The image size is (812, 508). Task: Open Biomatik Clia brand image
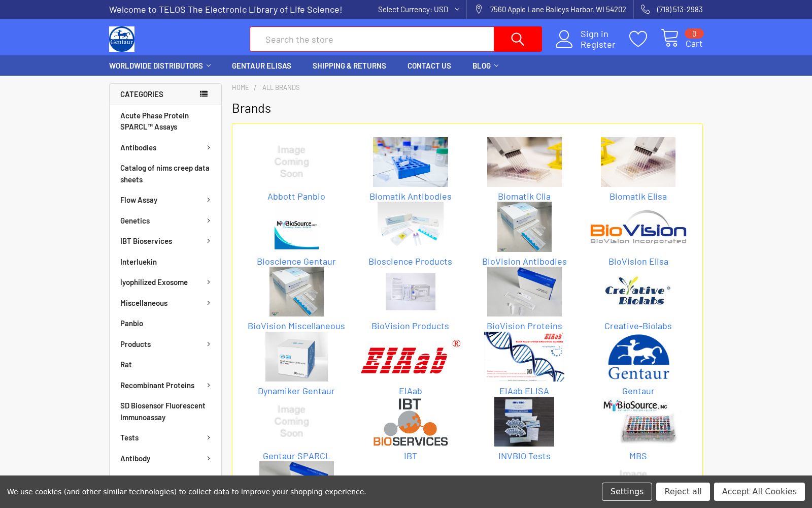pos(524,162)
